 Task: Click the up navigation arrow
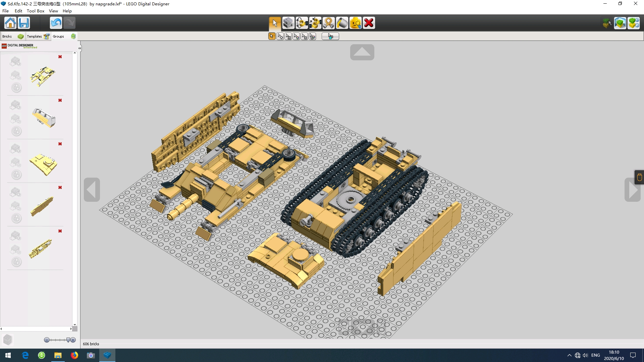[362, 52]
